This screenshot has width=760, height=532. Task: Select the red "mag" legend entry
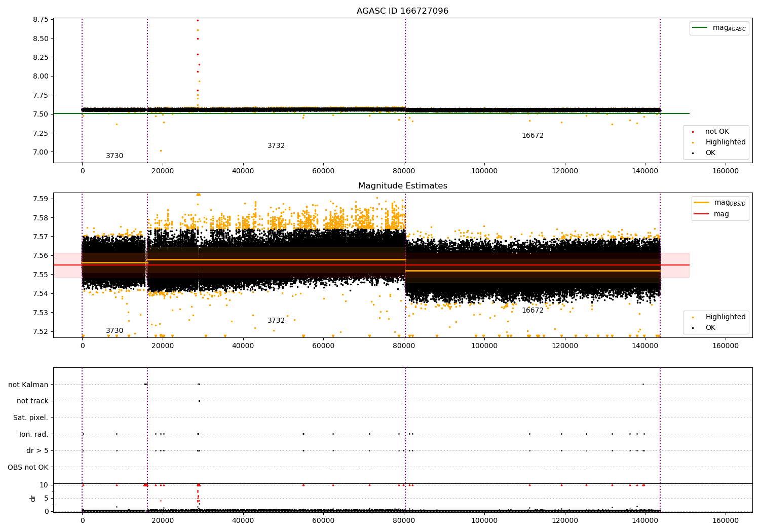[x=711, y=214]
